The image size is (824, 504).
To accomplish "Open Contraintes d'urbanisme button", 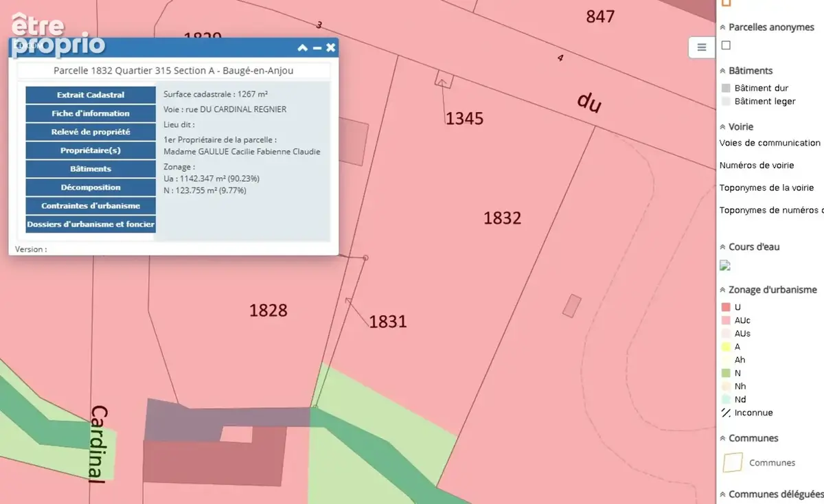I will 91,206.
